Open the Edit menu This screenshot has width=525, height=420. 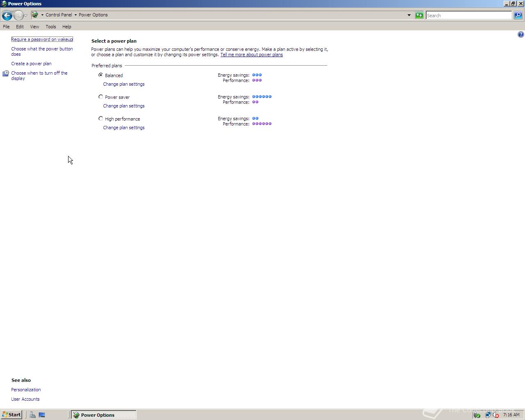click(x=20, y=27)
